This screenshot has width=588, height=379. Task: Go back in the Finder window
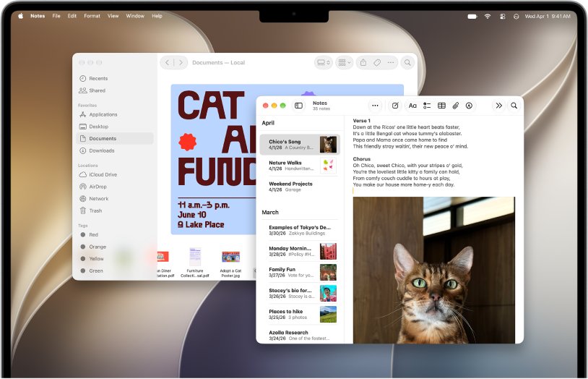coord(168,63)
